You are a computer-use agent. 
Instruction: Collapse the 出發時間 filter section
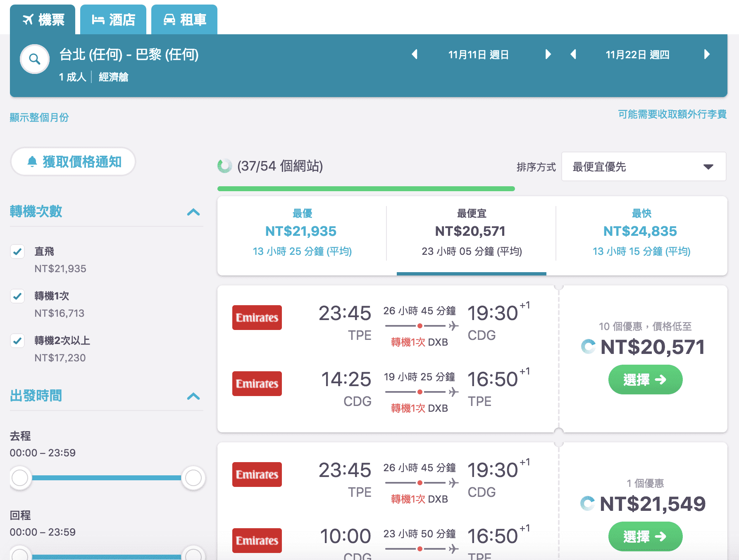[193, 396]
